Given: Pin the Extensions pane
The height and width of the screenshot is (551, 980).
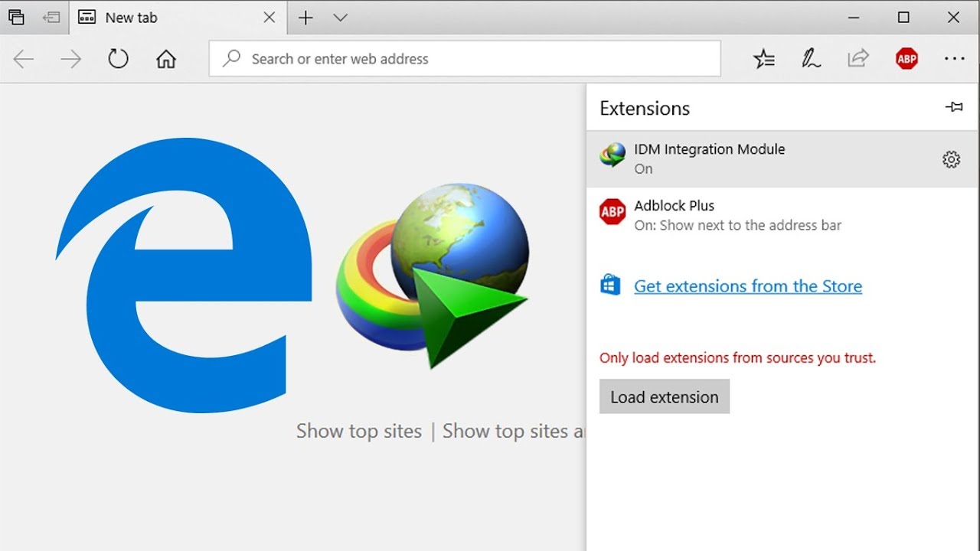Looking at the screenshot, I should click(x=954, y=107).
